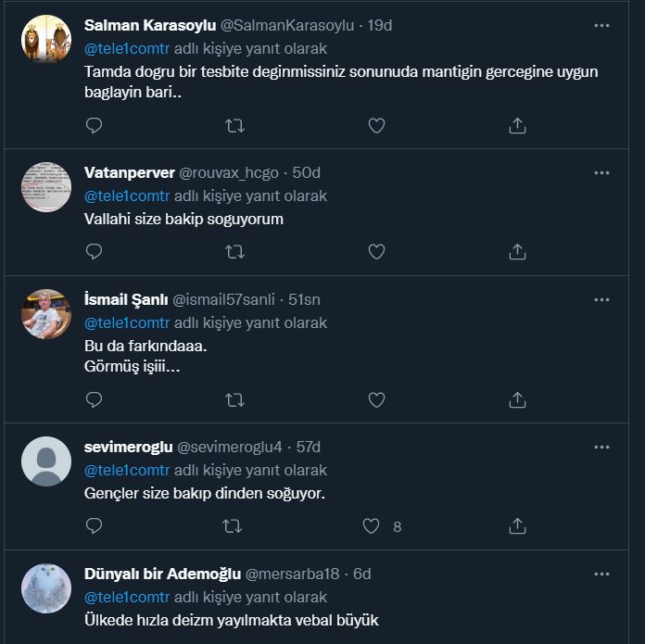Image resolution: width=645 pixels, height=644 pixels.
Task: Open @tele1comtr mention in Vatanperver's reply
Action: click(127, 196)
